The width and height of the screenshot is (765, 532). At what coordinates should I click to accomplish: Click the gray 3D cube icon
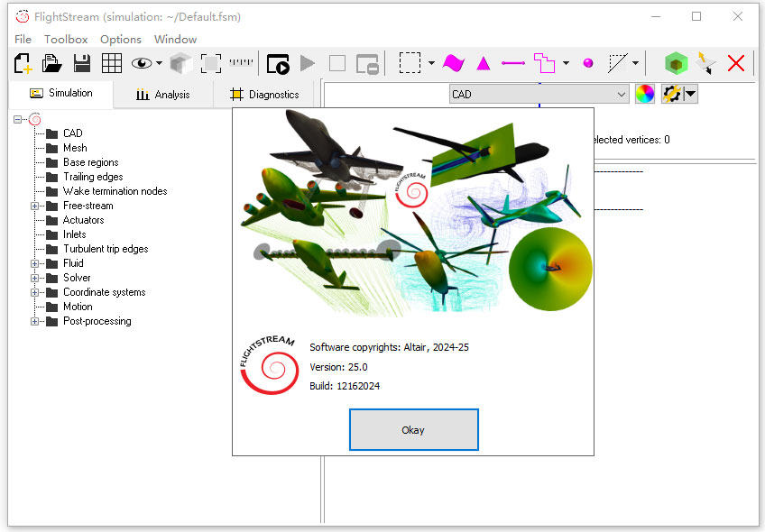point(181,63)
